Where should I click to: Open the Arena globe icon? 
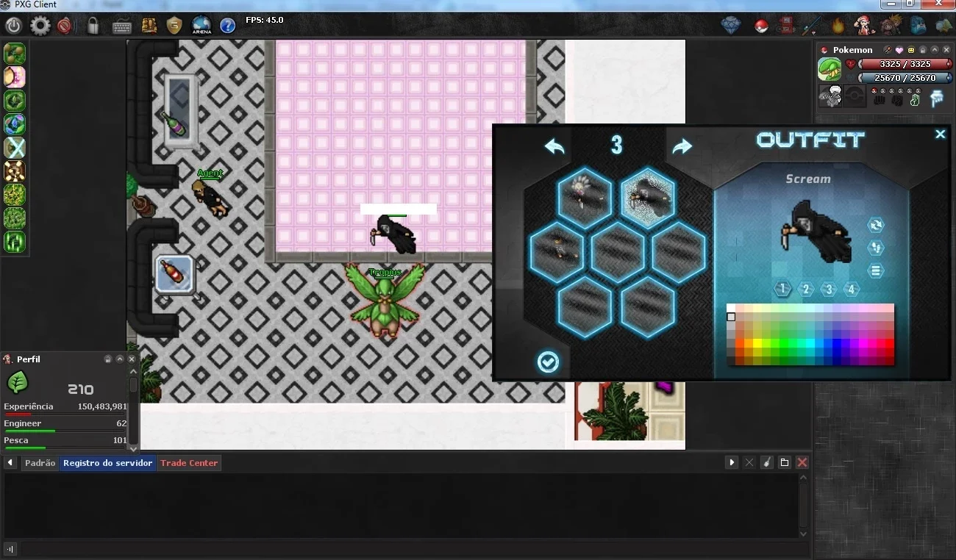pyautogui.click(x=201, y=26)
